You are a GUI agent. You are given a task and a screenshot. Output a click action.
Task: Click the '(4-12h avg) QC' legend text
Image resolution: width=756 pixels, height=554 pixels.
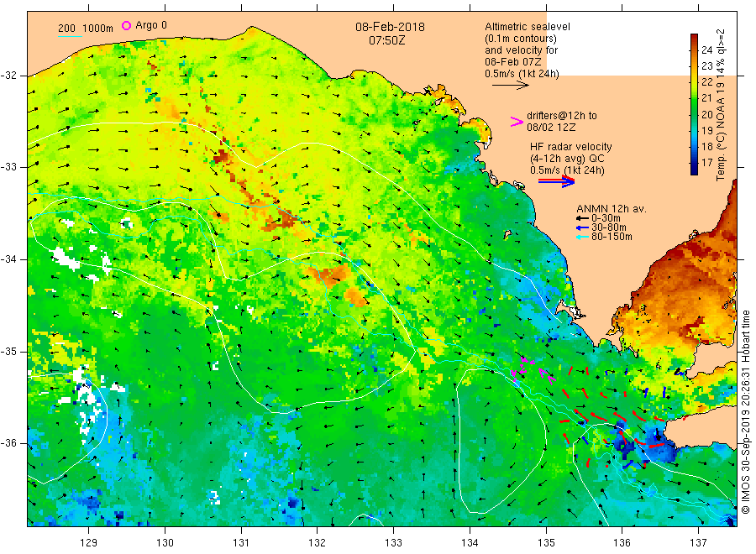pyautogui.click(x=567, y=159)
